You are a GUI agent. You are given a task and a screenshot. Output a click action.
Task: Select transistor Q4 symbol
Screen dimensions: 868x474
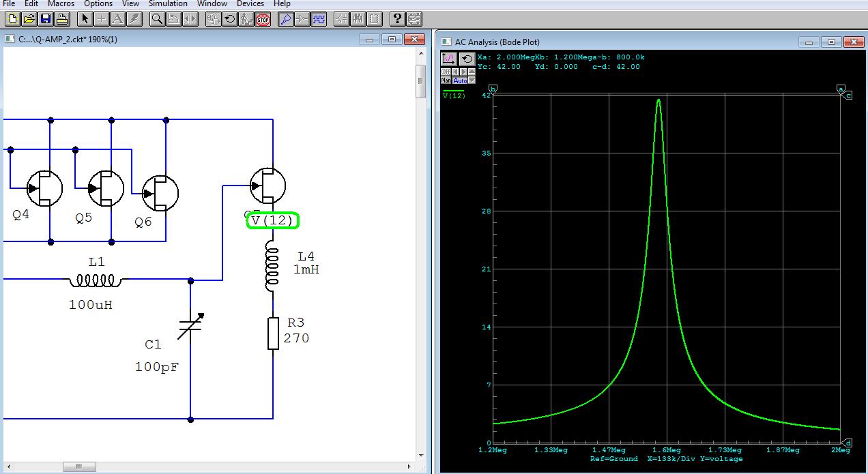(x=43, y=189)
